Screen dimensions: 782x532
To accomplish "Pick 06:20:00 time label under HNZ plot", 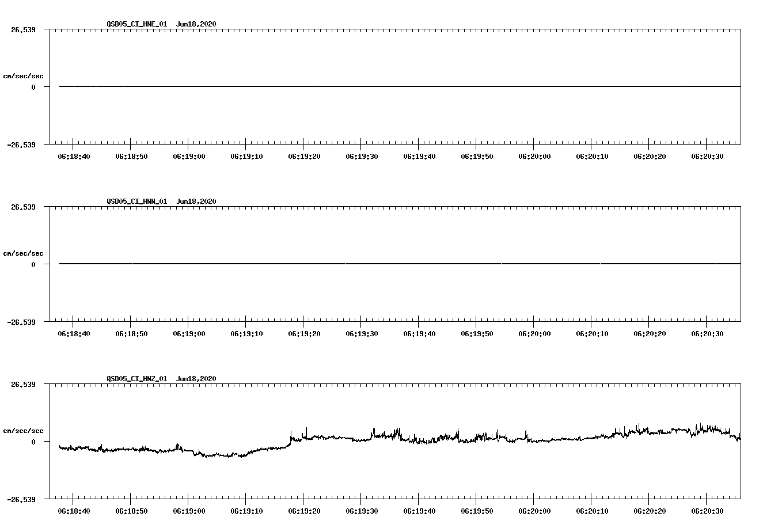I will tap(534, 511).
